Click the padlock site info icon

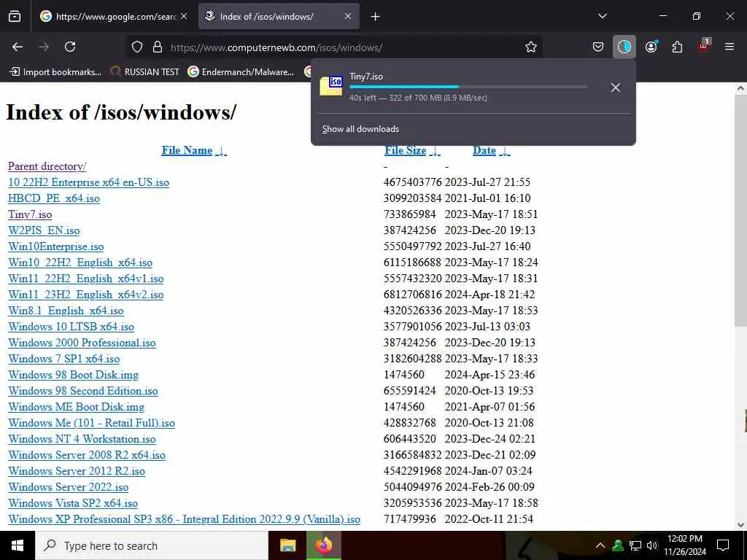[158, 47]
